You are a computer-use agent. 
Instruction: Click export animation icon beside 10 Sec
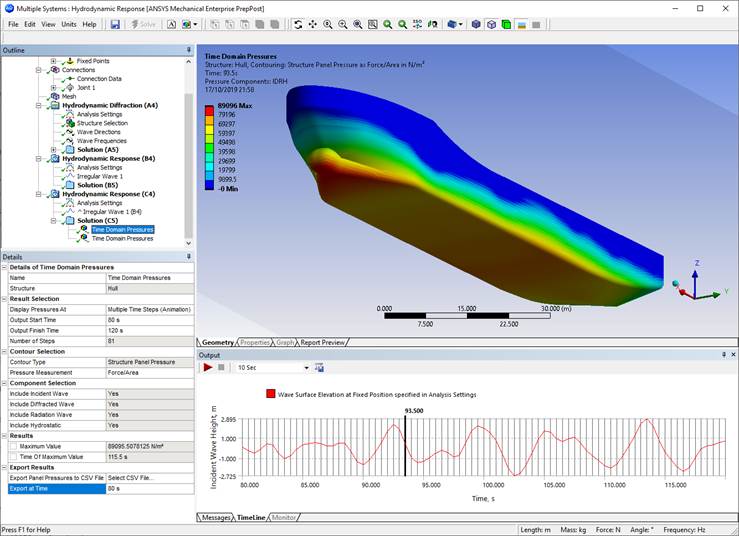pyautogui.click(x=321, y=368)
